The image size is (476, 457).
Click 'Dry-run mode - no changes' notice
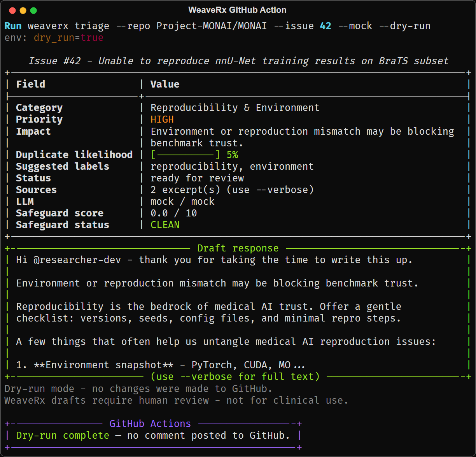point(138,388)
